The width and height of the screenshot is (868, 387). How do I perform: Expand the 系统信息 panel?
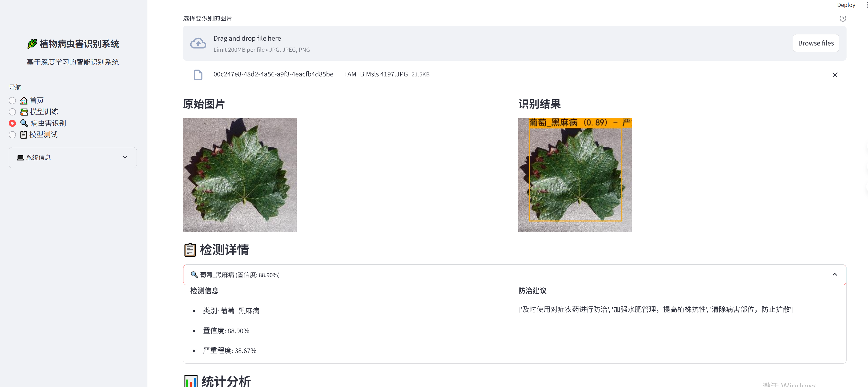coord(72,157)
